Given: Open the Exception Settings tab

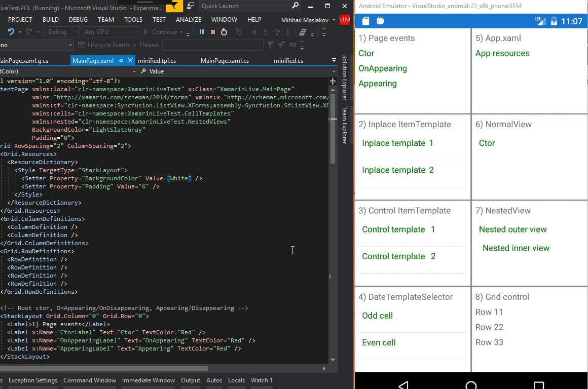Looking at the screenshot, I should (33, 380).
